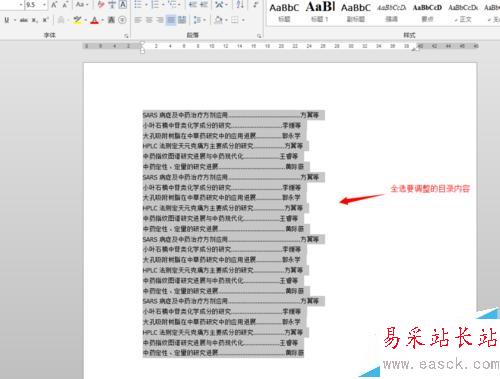Toggle subscript formatting
This screenshot has width=500, height=379.
(x=34, y=20)
